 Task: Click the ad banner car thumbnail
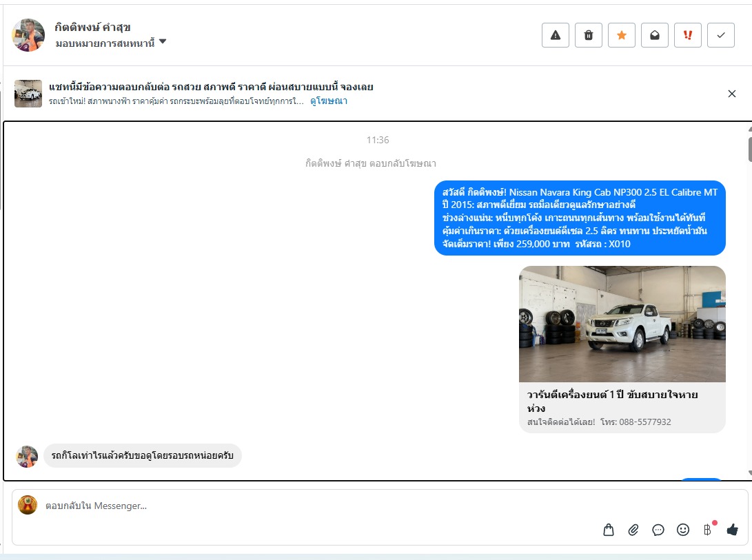tap(28, 94)
